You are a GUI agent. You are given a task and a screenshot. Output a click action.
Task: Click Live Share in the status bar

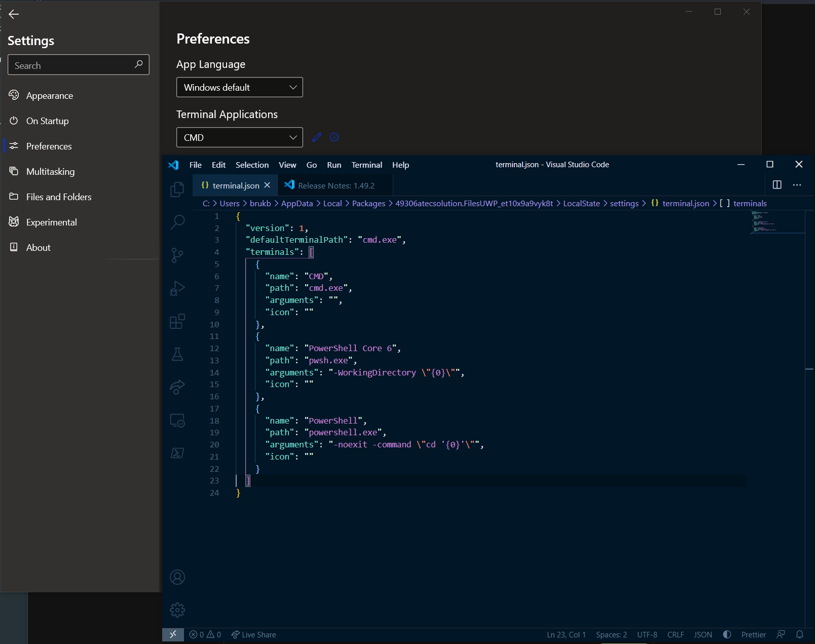[253, 634]
